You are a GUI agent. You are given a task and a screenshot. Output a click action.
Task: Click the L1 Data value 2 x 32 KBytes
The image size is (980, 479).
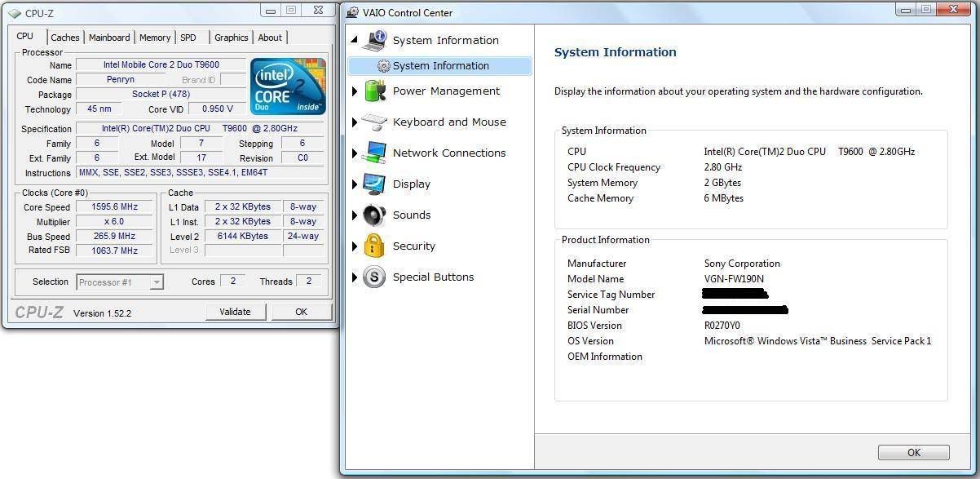coord(242,207)
